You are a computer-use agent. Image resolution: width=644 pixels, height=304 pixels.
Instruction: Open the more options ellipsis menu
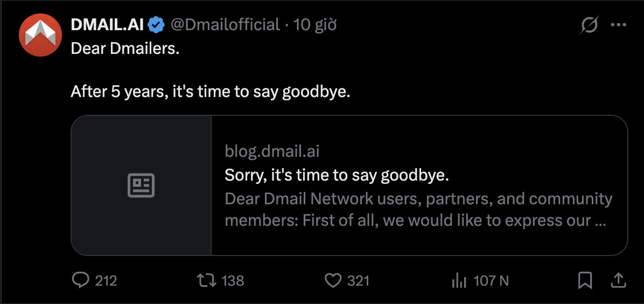coord(618,25)
